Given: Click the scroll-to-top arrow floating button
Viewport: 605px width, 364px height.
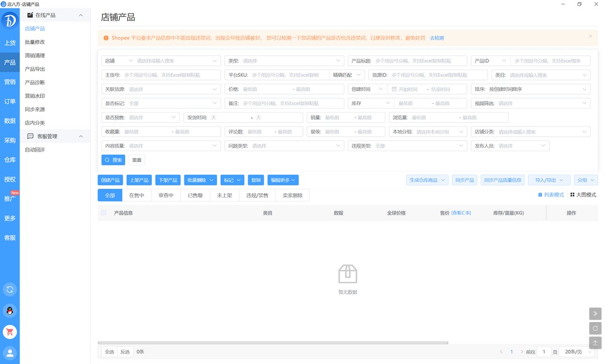Looking at the screenshot, I should click(x=595, y=342).
